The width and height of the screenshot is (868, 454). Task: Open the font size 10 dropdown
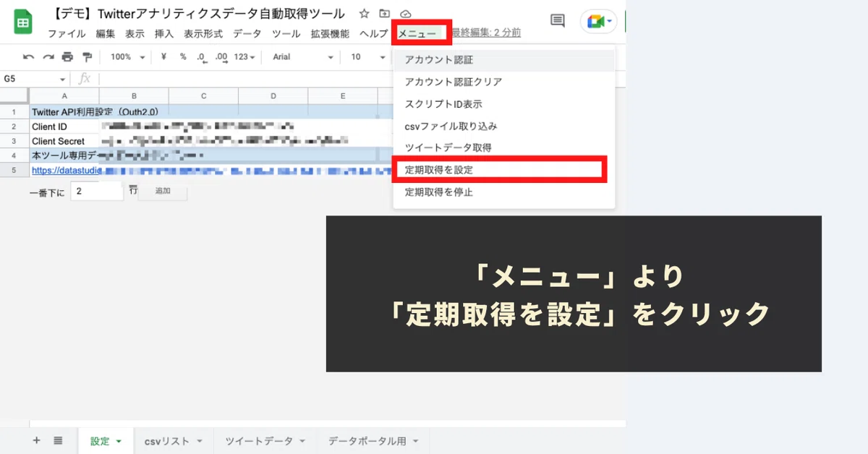367,57
